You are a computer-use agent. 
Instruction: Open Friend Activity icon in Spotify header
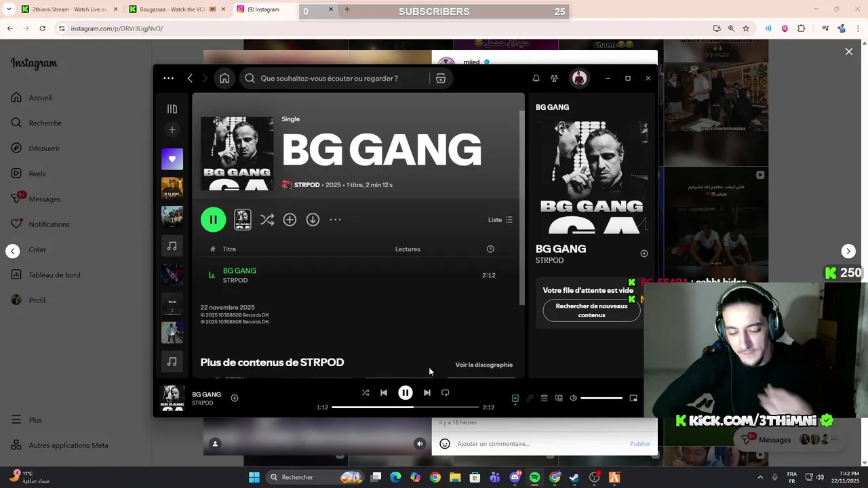click(554, 79)
